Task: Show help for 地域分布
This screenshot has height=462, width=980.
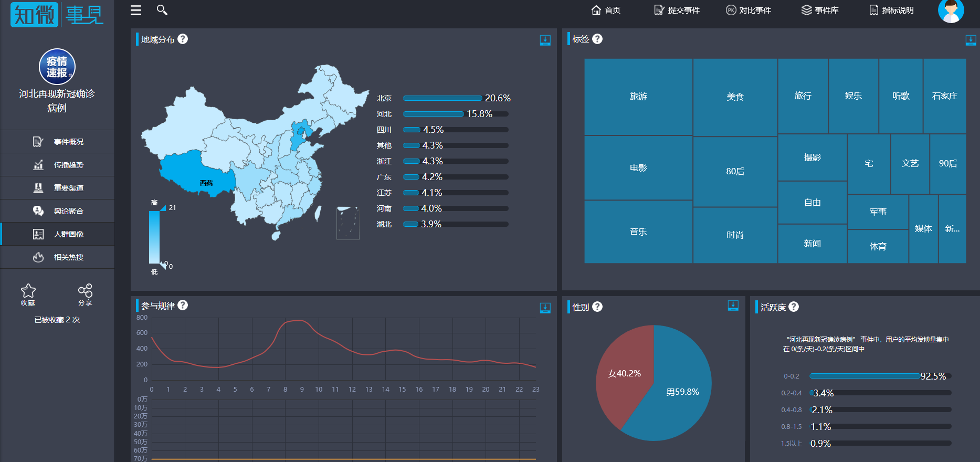Action: [x=183, y=39]
